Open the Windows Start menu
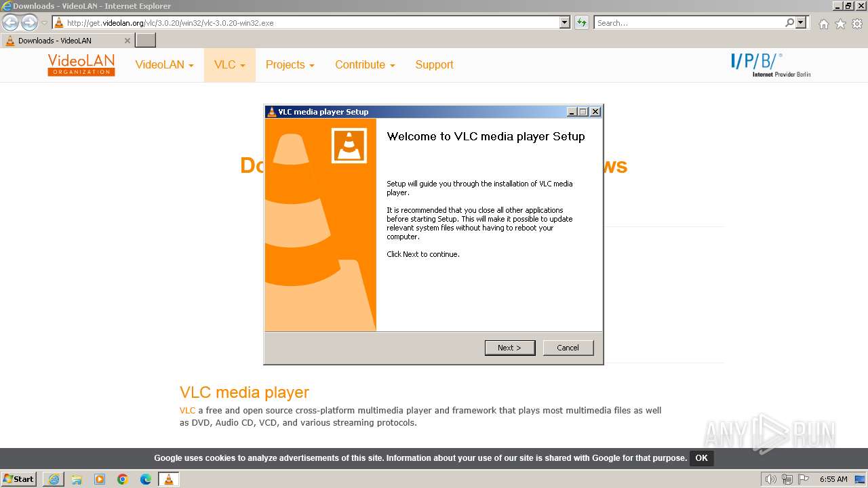 tap(18, 479)
